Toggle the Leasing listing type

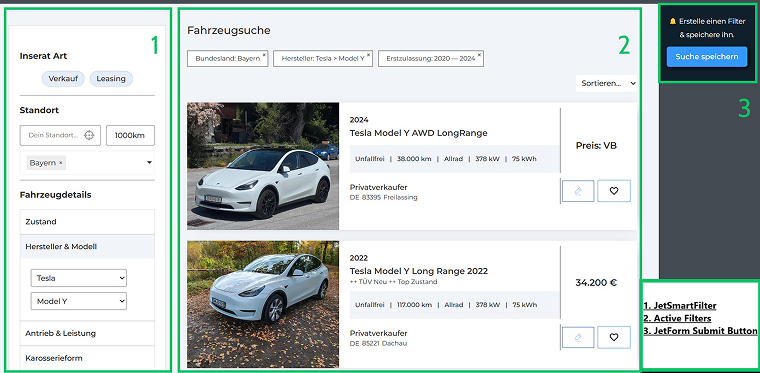click(111, 78)
